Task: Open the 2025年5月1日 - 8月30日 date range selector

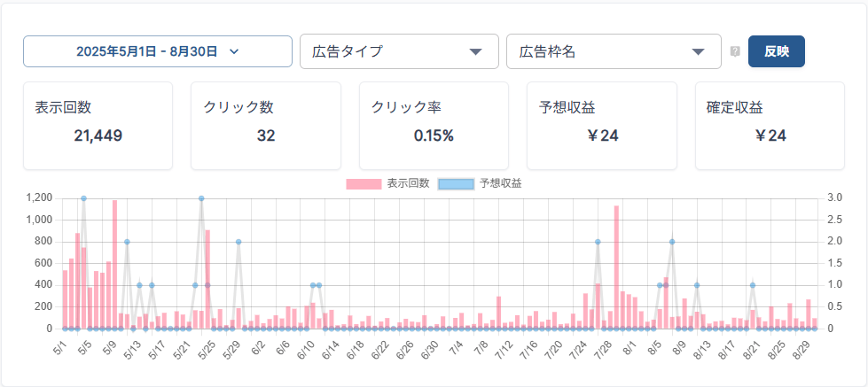Action: 157,51
